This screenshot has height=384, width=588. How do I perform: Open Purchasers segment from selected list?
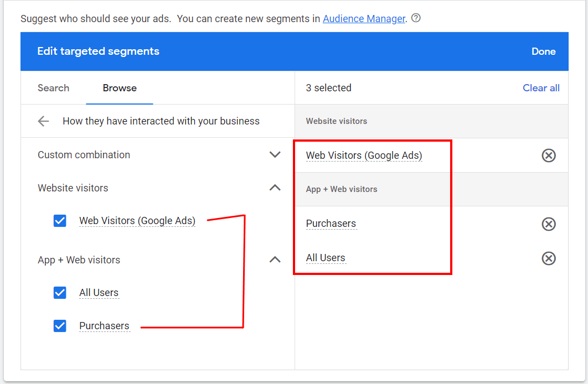pyautogui.click(x=331, y=224)
